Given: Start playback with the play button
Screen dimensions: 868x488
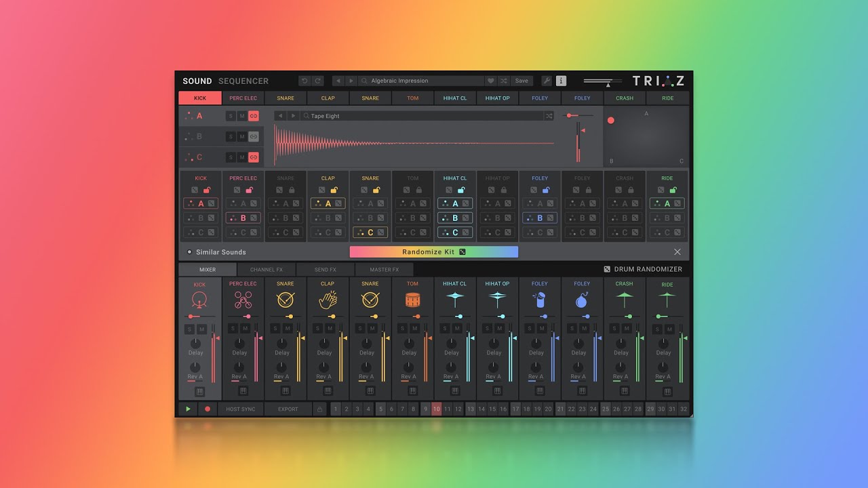Looking at the screenshot, I should (188, 409).
